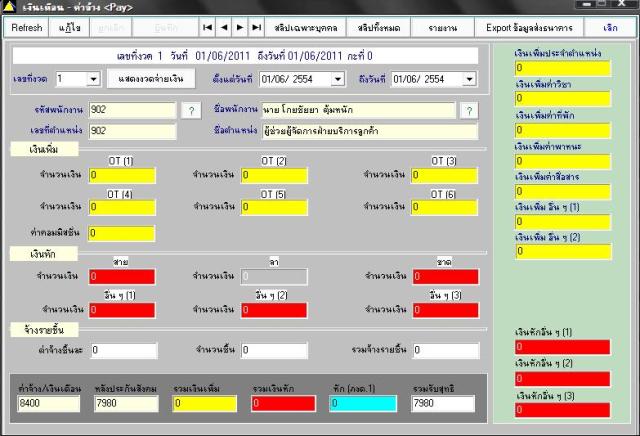Expand the start date 01/06/2554 dropdown
This screenshot has width=640, height=436.
click(x=338, y=79)
